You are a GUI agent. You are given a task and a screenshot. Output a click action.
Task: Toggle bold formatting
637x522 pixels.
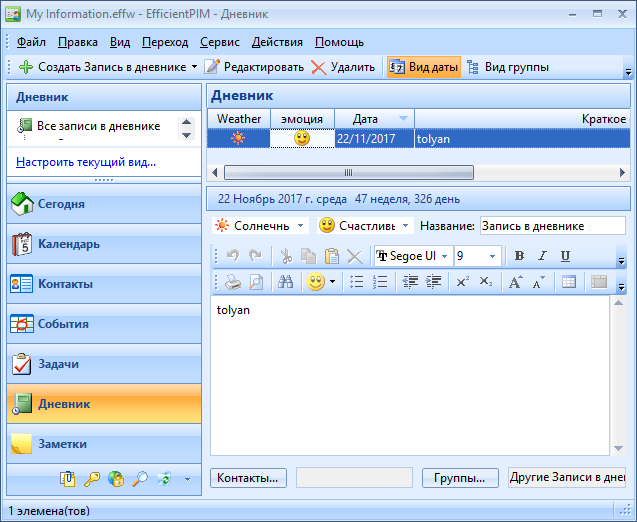tap(519, 256)
